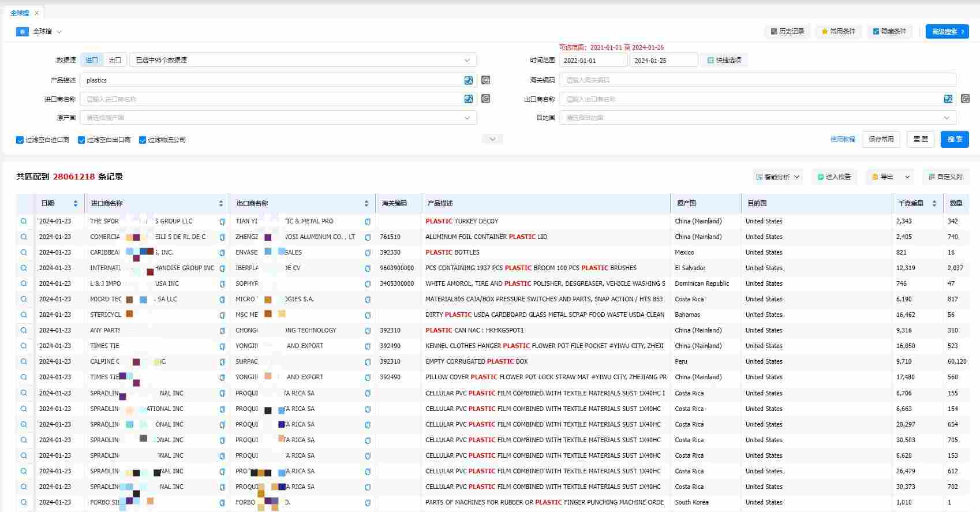
Task: Click magnifier icon of PLASTIC TURKEY DECOY row
Action: 24,221
